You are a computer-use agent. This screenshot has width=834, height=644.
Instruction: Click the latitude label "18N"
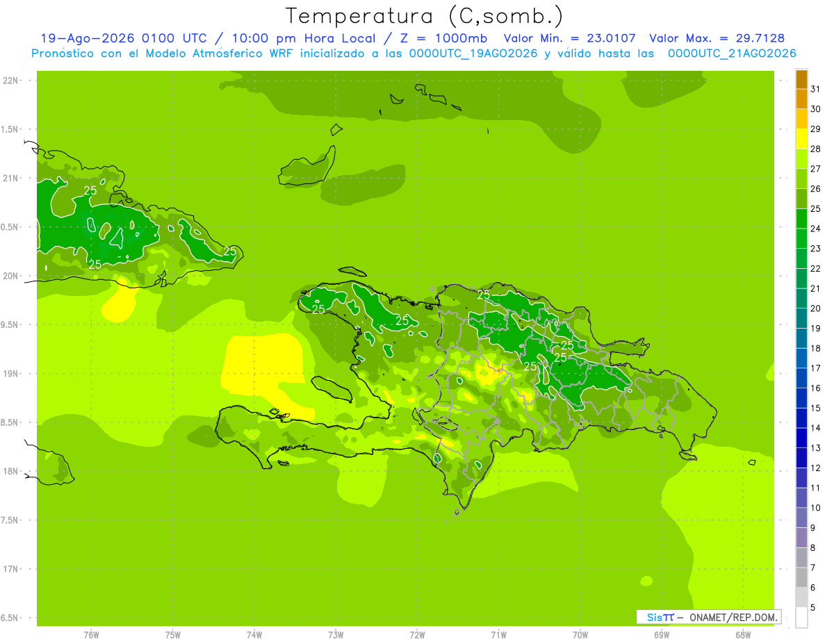tap(11, 471)
